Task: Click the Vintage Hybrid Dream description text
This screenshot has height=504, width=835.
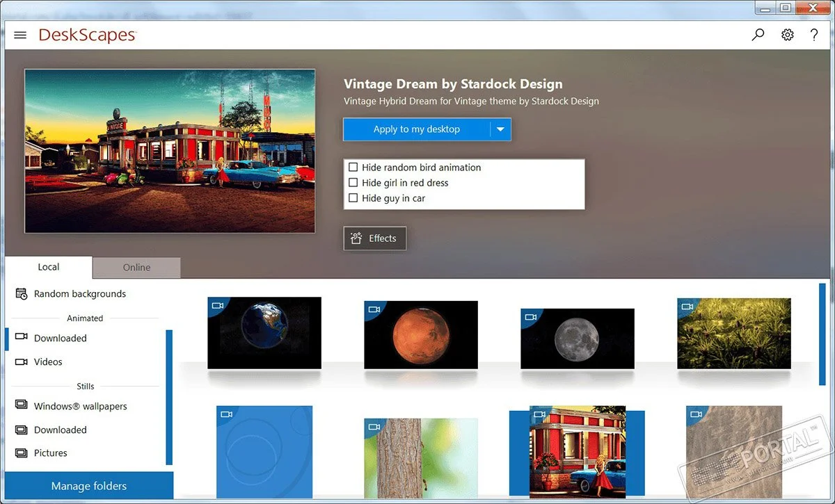Action: click(471, 101)
